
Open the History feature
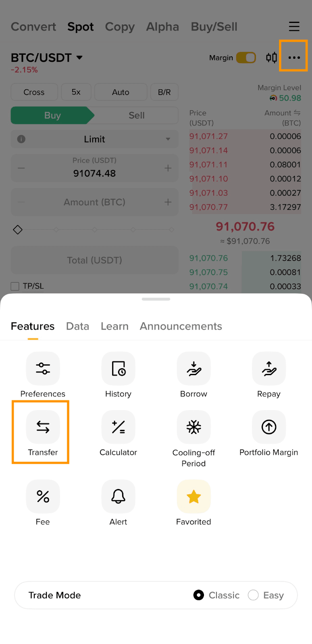(118, 369)
